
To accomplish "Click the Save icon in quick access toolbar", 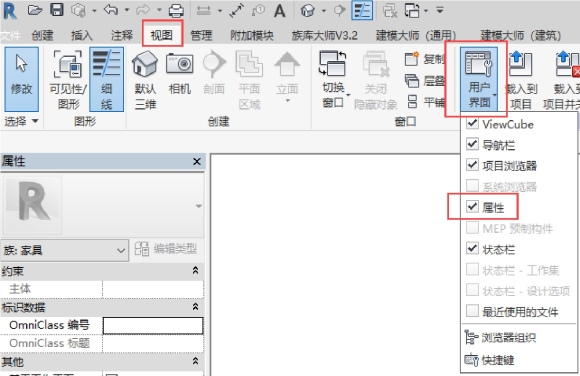I will coord(57,10).
